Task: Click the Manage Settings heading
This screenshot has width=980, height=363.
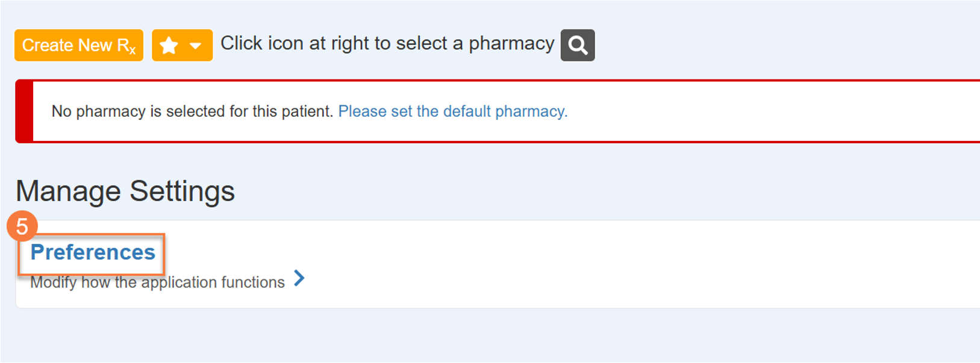Action: pyautogui.click(x=125, y=191)
